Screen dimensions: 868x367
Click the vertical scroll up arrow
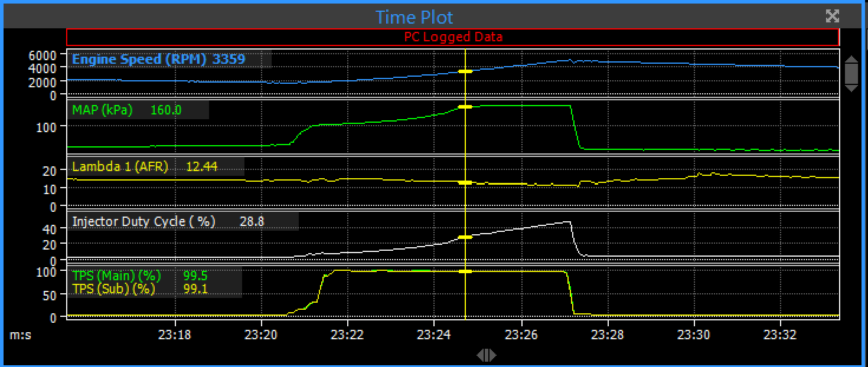[851, 58]
